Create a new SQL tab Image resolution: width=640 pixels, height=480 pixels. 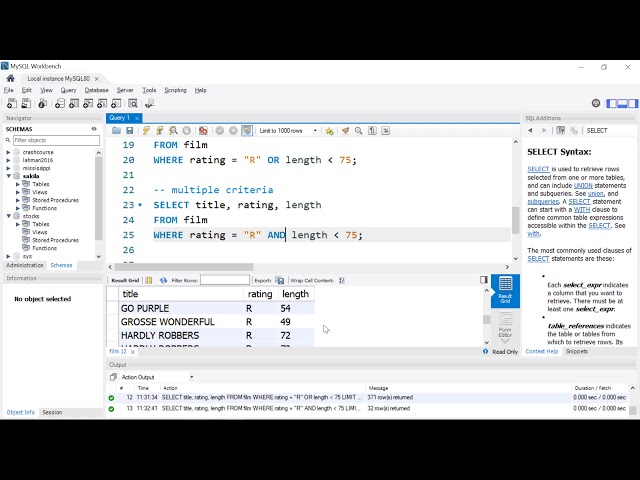(12, 104)
